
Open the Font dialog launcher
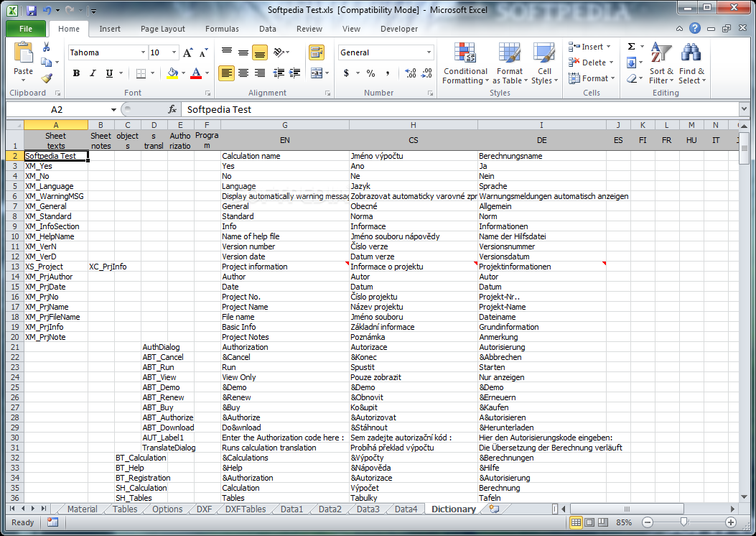click(207, 93)
